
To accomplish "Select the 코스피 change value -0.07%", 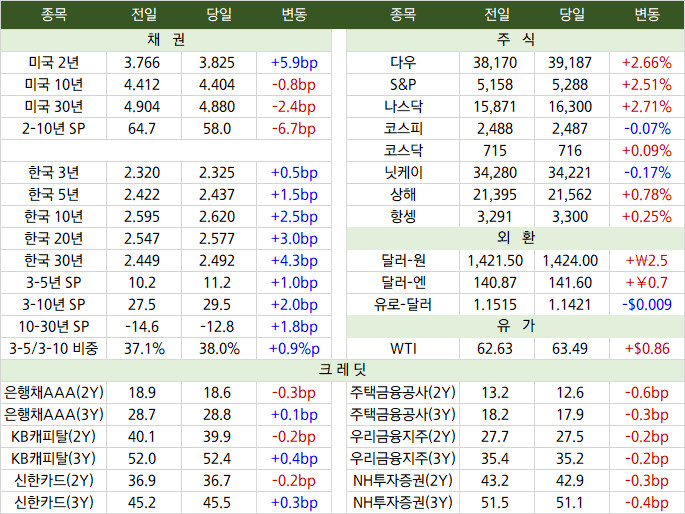I will point(647,129).
